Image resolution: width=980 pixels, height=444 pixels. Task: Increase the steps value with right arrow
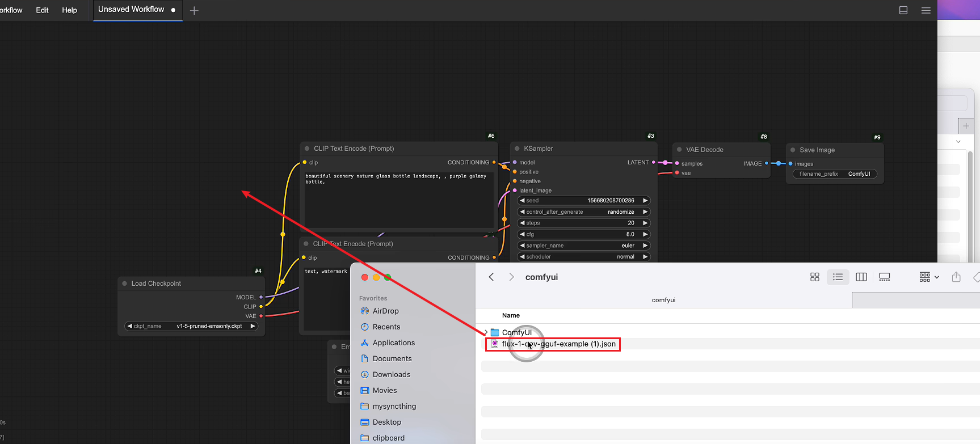click(645, 223)
